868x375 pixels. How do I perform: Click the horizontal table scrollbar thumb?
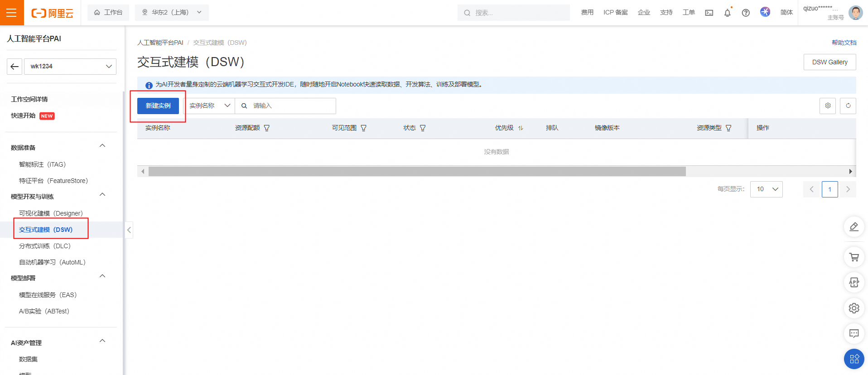(417, 172)
